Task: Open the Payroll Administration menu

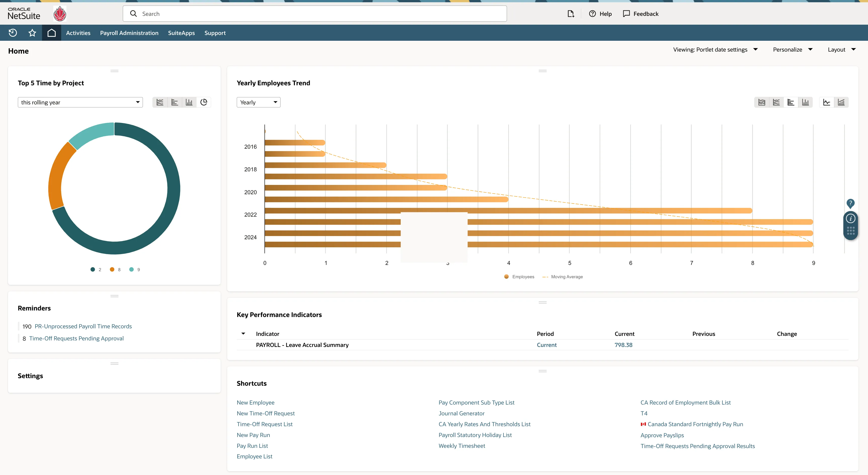Action: pyautogui.click(x=129, y=33)
